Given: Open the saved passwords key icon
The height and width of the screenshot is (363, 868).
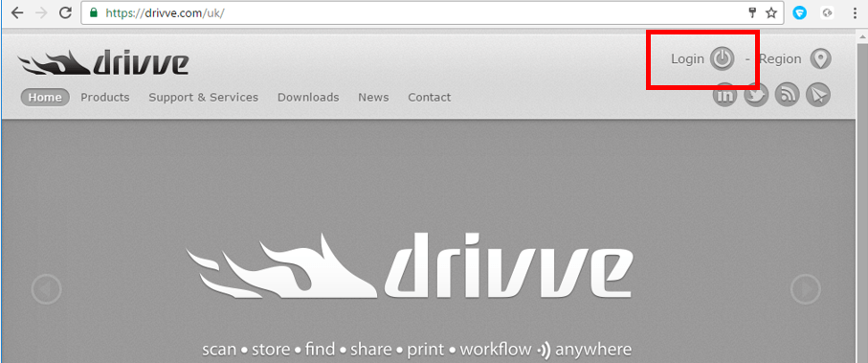Looking at the screenshot, I should pyautogui.click(x=753, y=12).
